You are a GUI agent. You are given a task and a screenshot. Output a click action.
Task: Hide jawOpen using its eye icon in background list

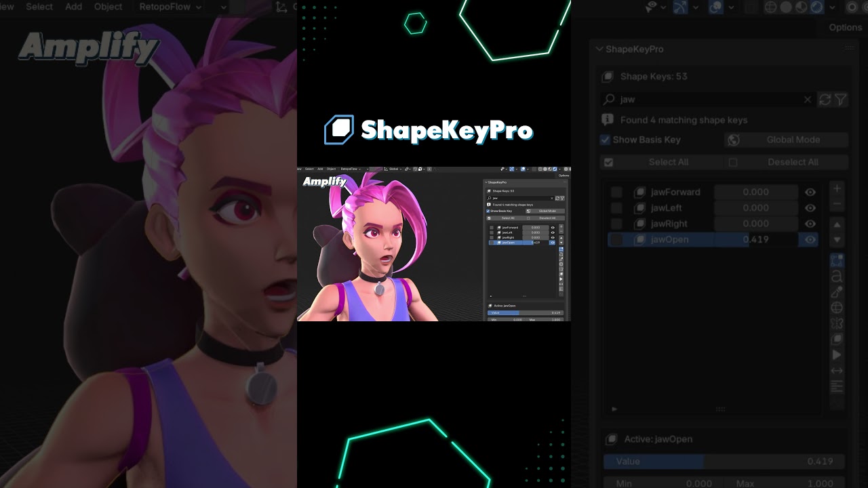pos(810,239)
